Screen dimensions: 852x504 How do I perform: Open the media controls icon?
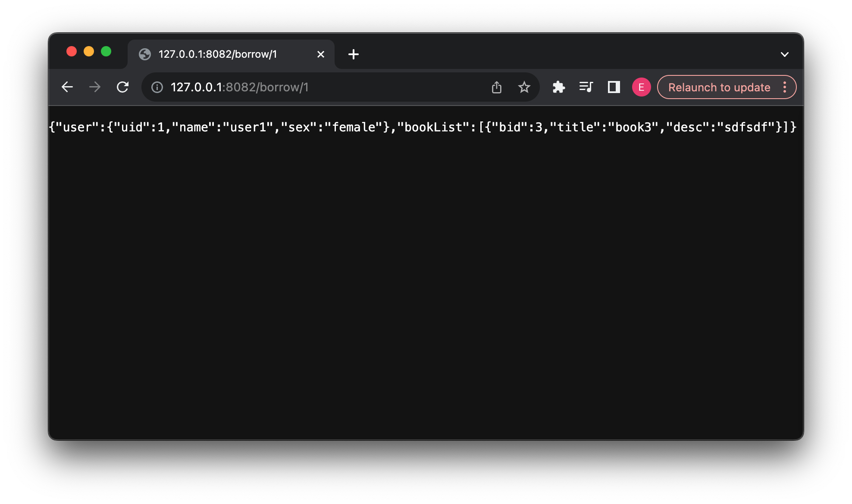pyautogui.click(x=586, y=87)
